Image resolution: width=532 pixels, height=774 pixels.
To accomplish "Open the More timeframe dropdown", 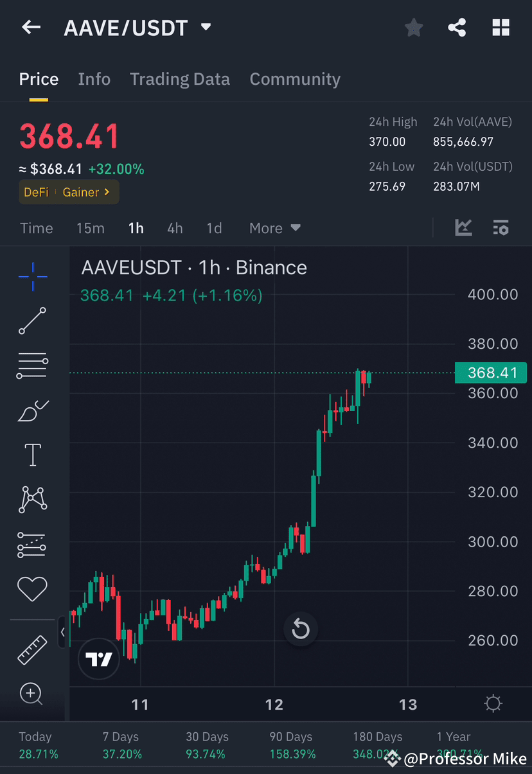I will tap(274, 228).
